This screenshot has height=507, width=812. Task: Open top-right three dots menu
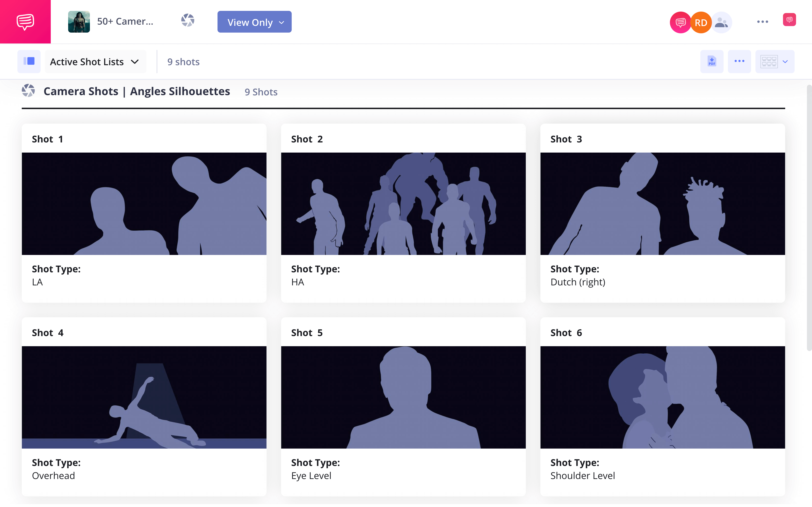pos(762,22)
